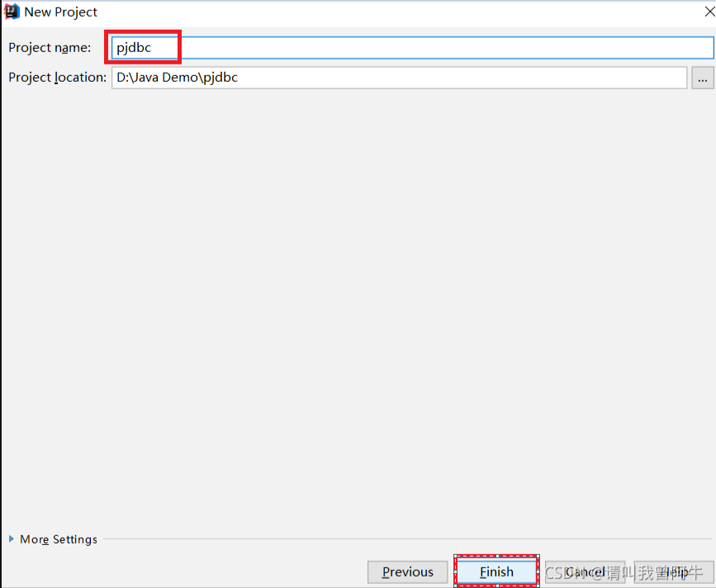Image resolution: width=716 pixels, height=588 pixels.
Task: Click the Project name input field
Action: point(412,47)
